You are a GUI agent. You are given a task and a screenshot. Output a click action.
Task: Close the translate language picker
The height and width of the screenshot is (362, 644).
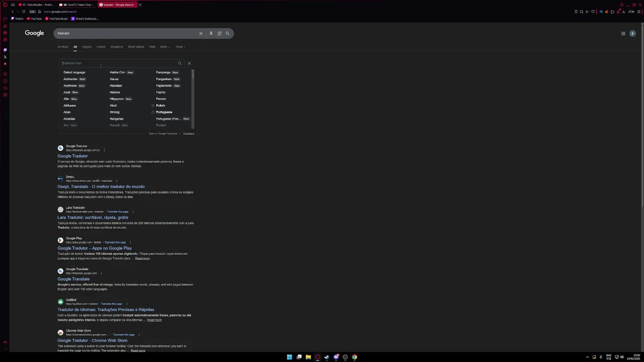click(x=189, y=63)
